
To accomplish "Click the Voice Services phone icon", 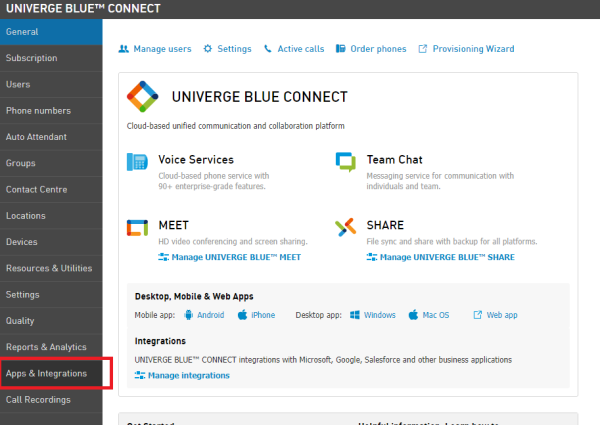I will (x=137, y=162).
